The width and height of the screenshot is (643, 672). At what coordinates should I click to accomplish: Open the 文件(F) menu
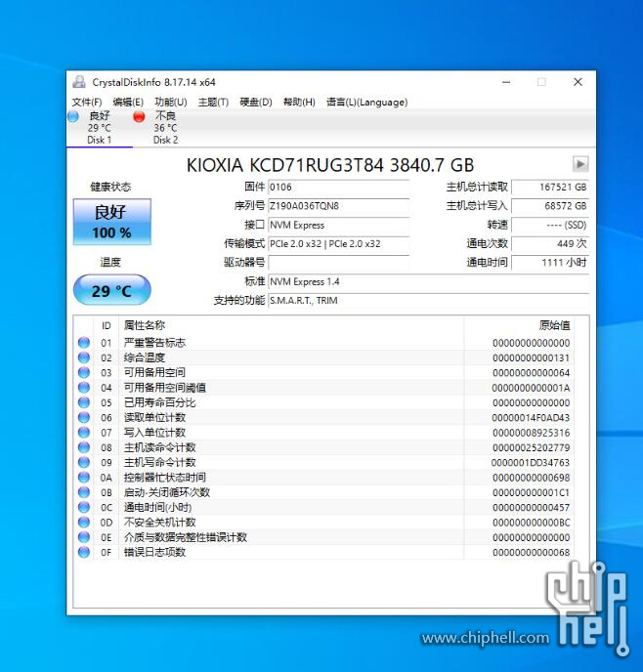coord(87,102)
